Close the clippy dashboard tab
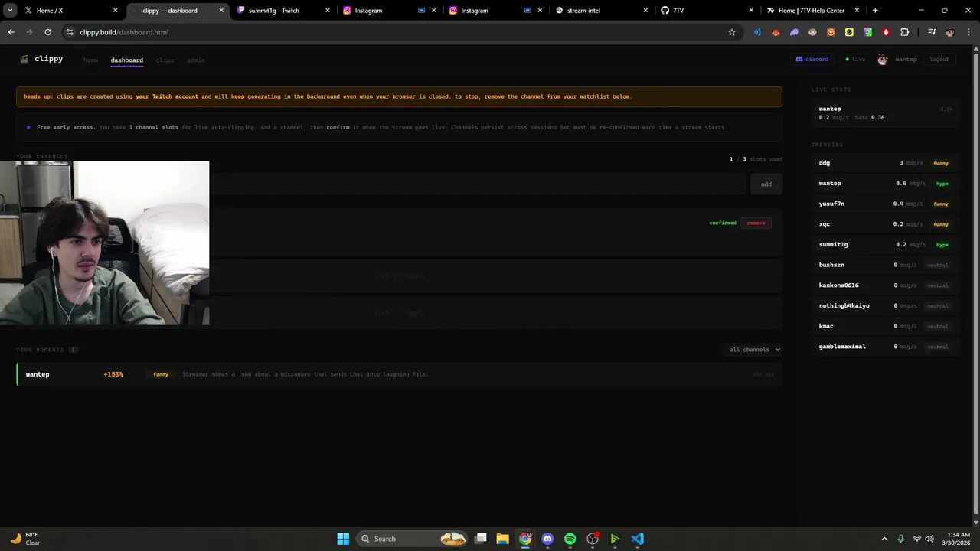The image size is (980, 551). 223,11
